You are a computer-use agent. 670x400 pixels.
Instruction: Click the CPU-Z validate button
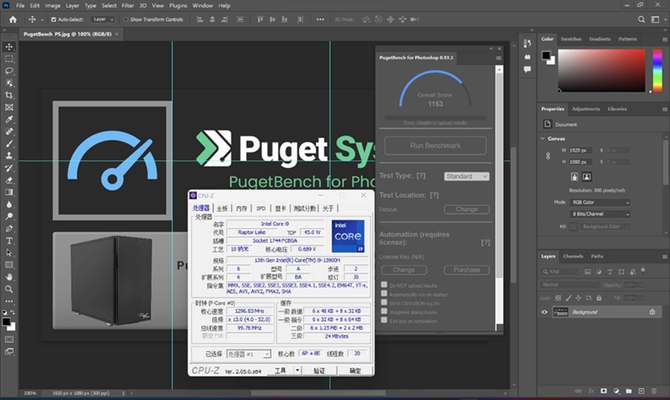pyautogui.click(x=319, y=371)
